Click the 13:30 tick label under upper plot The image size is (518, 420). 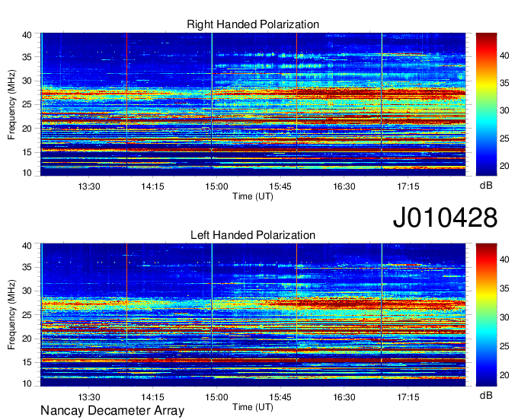tap(89, 186)
